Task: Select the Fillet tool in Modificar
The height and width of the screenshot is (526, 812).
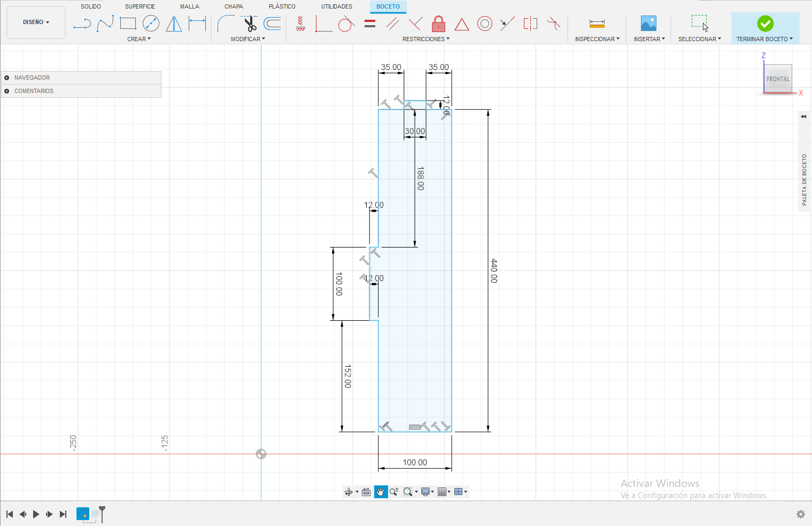Action: click(x=226, y=24)
